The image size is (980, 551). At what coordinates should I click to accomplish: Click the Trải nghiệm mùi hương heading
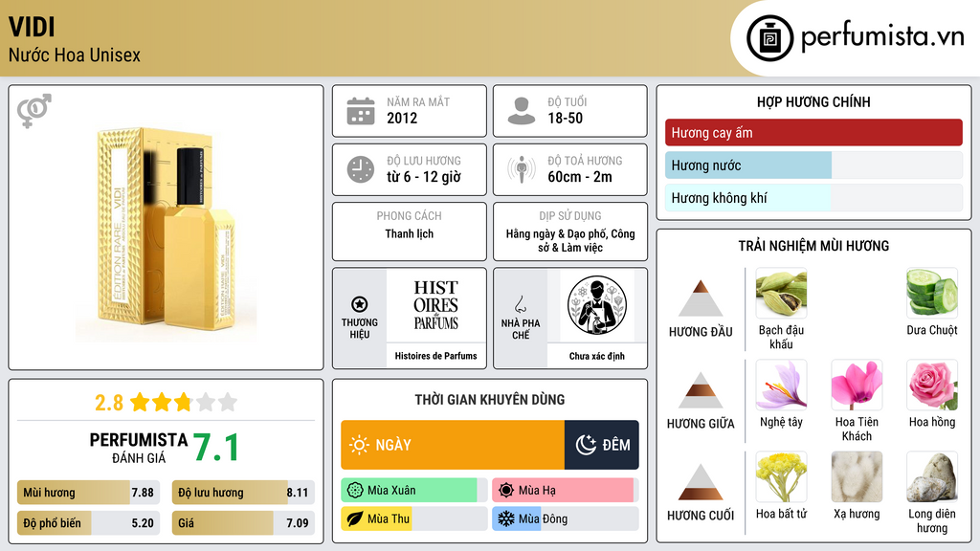(813, 246)
